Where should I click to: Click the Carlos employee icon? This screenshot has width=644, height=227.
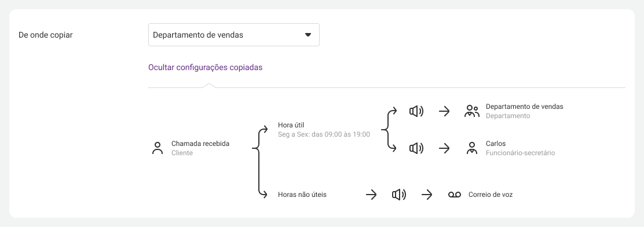(x=472, y=148)
